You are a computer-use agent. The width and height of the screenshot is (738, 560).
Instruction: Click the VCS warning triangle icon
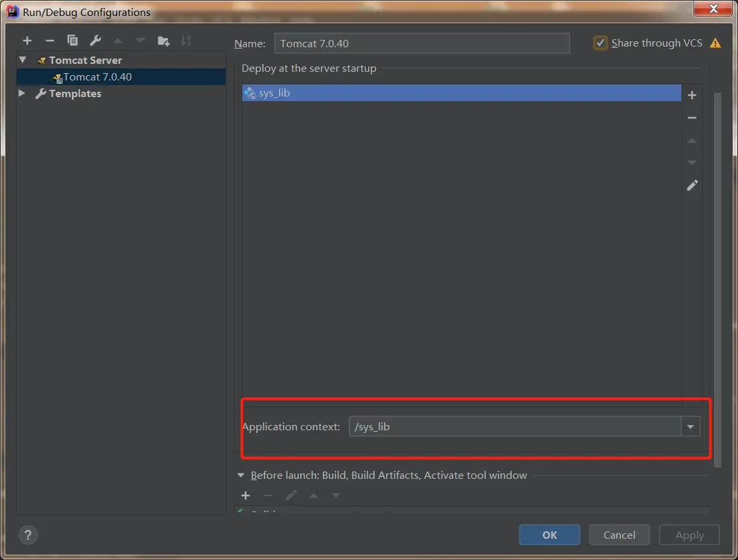(x=715, y=43)
